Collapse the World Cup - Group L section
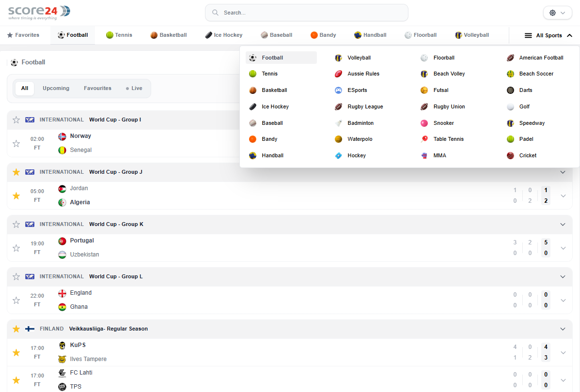 pos(563,277)
